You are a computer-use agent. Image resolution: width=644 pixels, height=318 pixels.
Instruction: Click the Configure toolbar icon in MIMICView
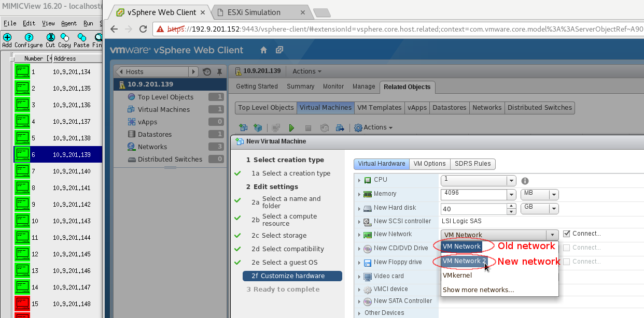point(29,37)
